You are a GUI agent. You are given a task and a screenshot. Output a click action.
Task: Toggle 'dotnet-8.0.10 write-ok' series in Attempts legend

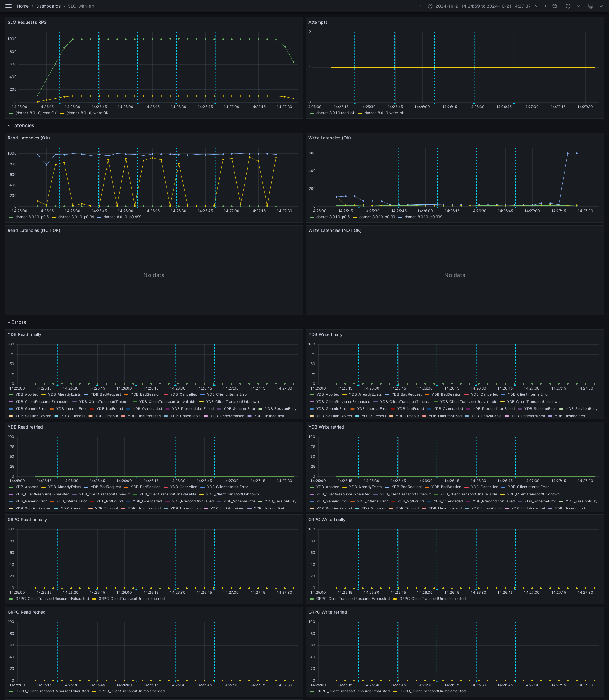click(x=384, y=113)
